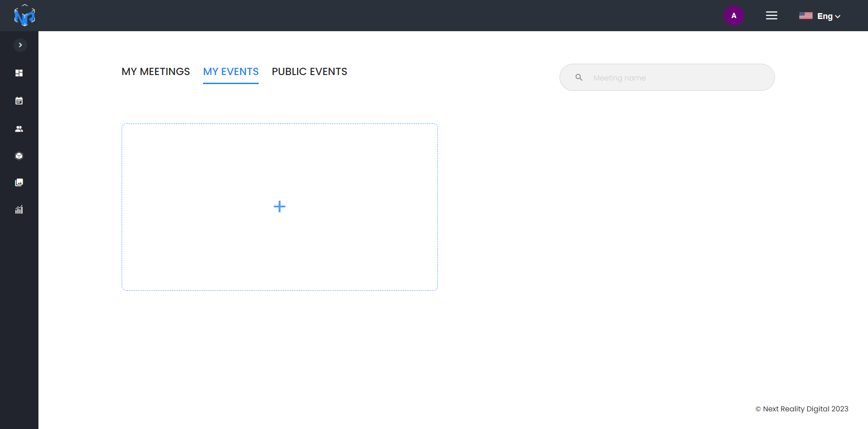
Task: Click the purple user avatar 'A'
Action: point(734,16)
